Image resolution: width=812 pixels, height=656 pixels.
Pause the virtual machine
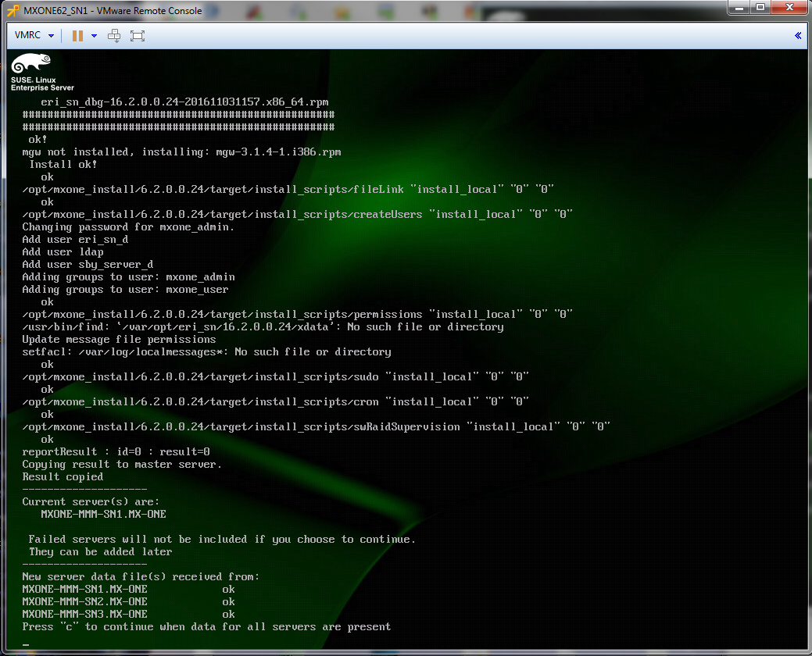pos(77,36)
